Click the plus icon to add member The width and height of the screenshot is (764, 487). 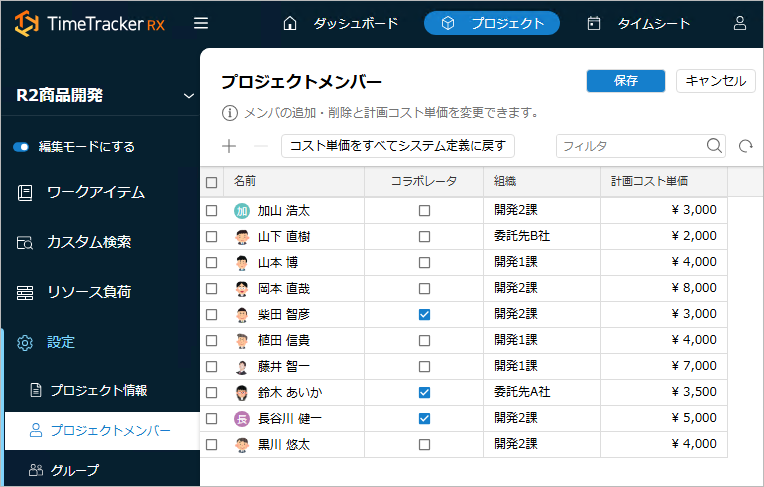point(229,146)
